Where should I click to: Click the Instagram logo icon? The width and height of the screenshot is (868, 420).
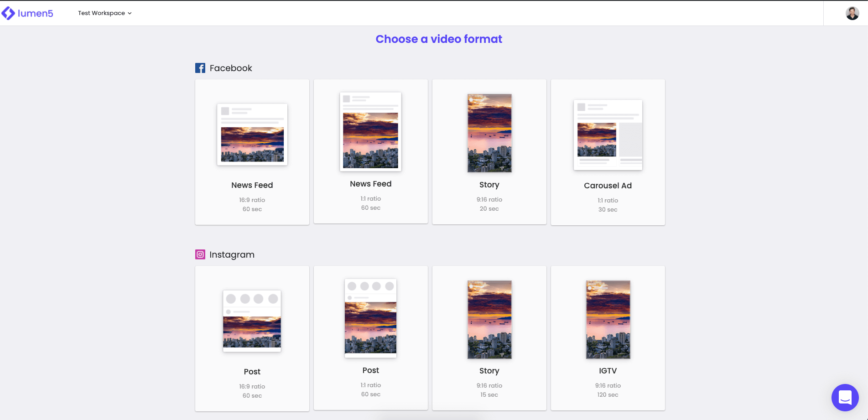pos(200,254)
